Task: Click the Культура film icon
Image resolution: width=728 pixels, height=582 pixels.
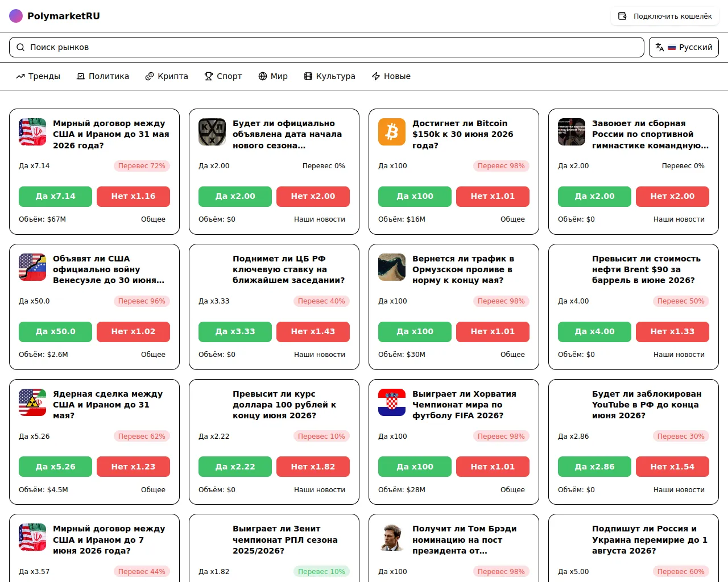Action: click(308, 76)
